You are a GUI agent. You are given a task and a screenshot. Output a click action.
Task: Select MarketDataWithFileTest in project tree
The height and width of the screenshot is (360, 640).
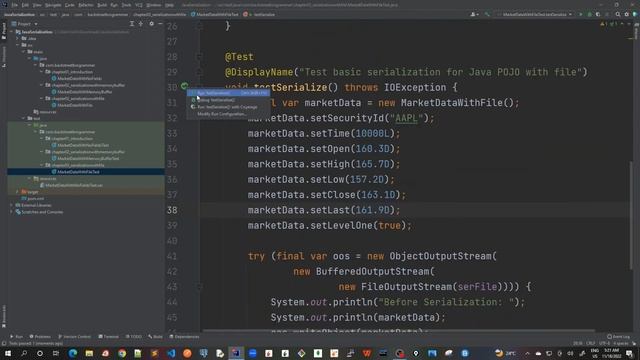[x=78, y=172]
